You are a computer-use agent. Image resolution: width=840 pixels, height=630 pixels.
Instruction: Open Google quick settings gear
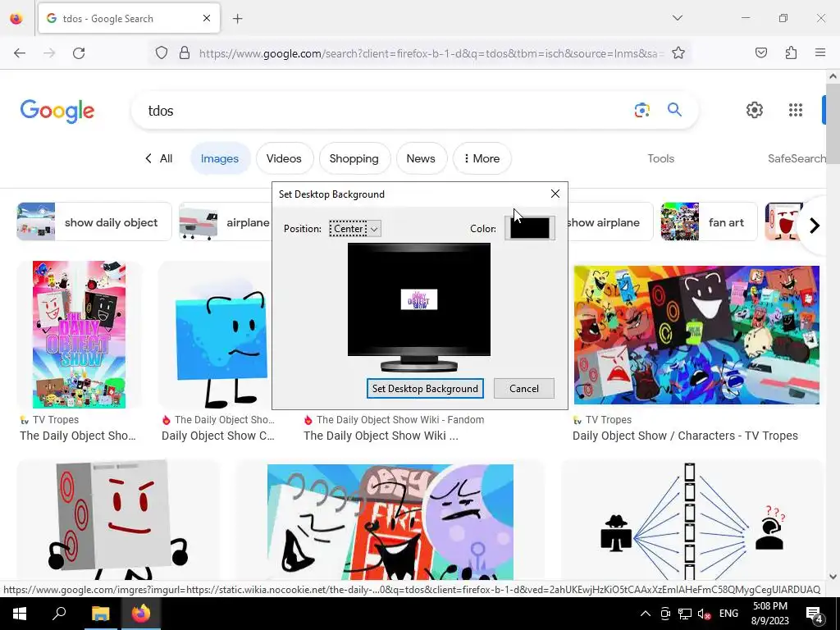(x=755, y=110)
